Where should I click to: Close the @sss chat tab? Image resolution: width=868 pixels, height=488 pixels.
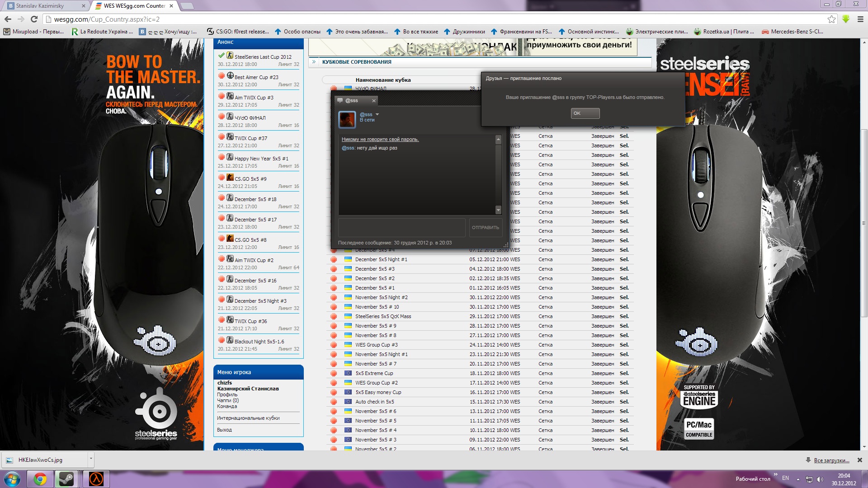pos(373,101)
